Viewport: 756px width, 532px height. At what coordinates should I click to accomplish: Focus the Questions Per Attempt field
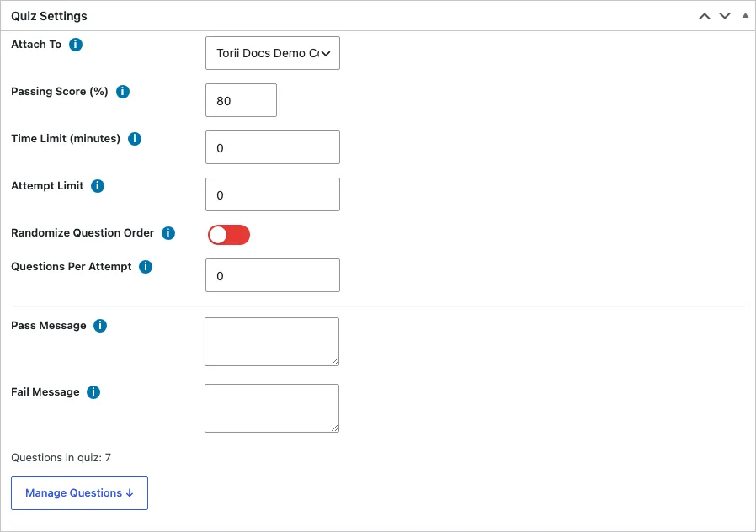pos(273,275)
